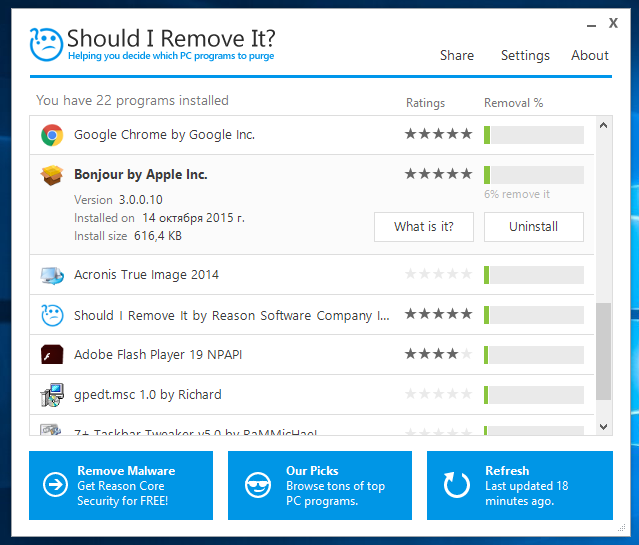Click the install date 14 октября 2015 г.

194,218
